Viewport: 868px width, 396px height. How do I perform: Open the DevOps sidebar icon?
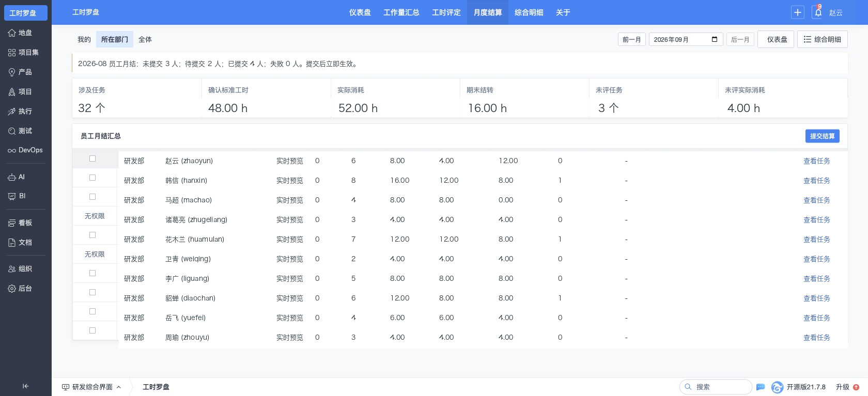tap(12, 150)
